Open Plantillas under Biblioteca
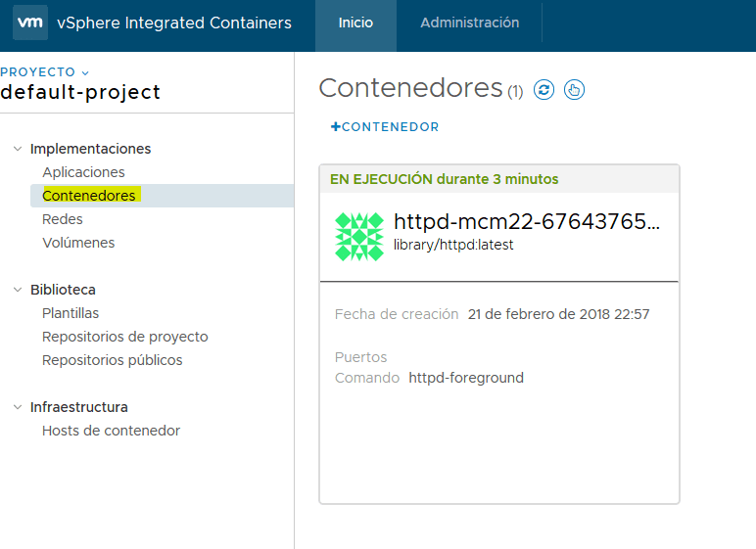 pyautogui.click(x=71, y=313)
